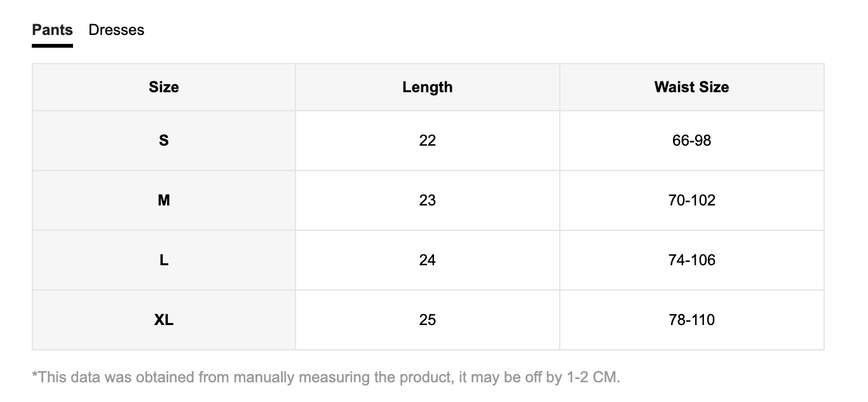Click the 70-102 waist size cell
The height and width of the screenshot is (402, 868).
[x=691, y=200]
